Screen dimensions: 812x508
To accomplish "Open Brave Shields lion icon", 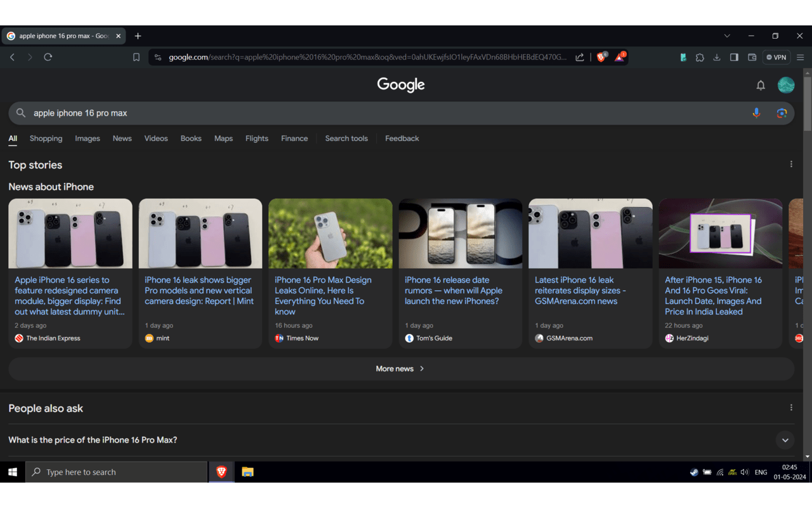I will (x=601, y=57).
